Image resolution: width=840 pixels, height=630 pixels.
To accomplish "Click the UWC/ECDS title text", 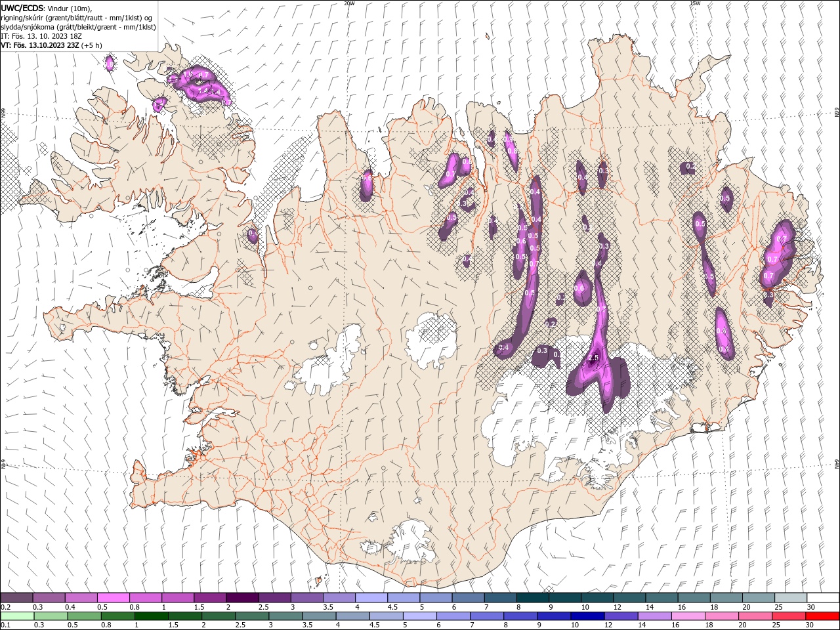I will 22,7.
